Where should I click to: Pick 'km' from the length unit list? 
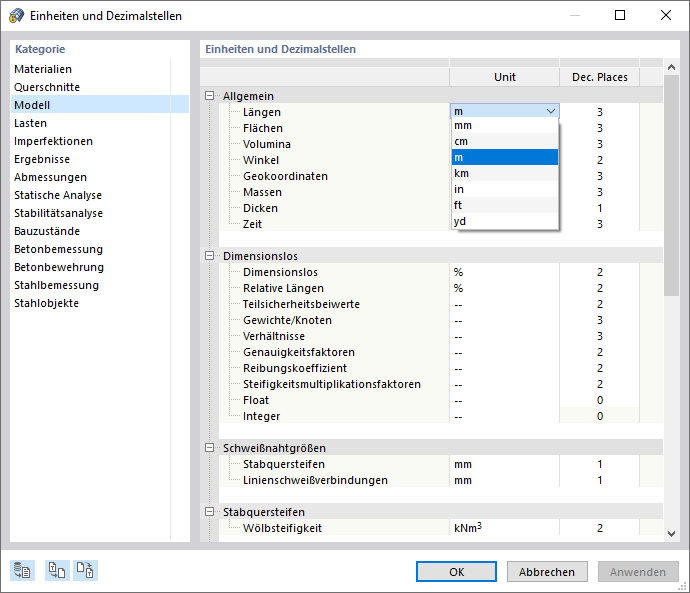(504, 174)
